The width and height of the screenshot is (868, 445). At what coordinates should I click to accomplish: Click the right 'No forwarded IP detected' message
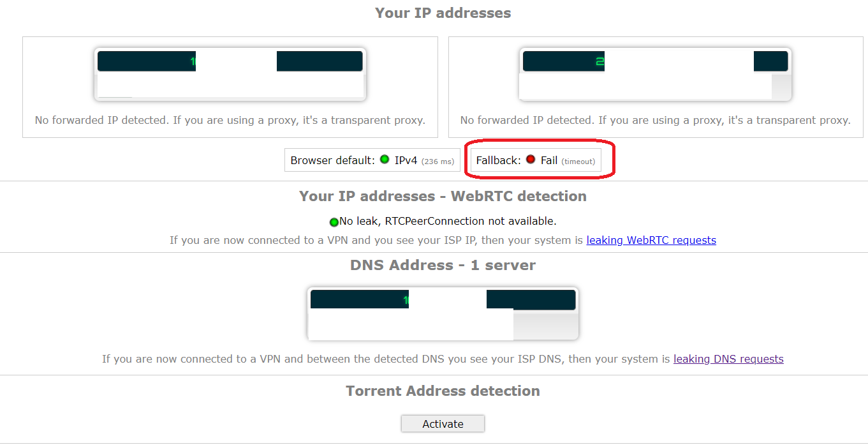(x=655, y=120)
